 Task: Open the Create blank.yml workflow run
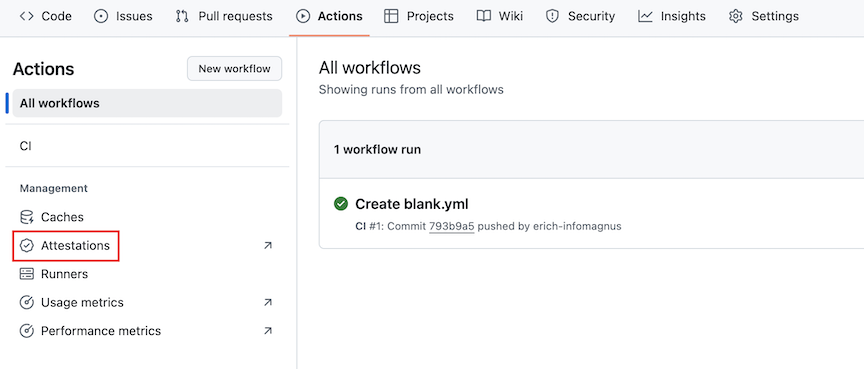pyautogui.click(x=412, y=204)
